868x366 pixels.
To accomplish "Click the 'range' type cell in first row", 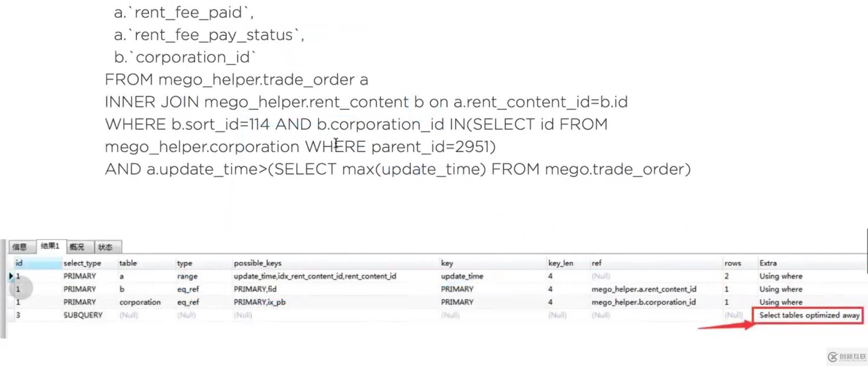I will pyautogui.click(x=188, y=276).
